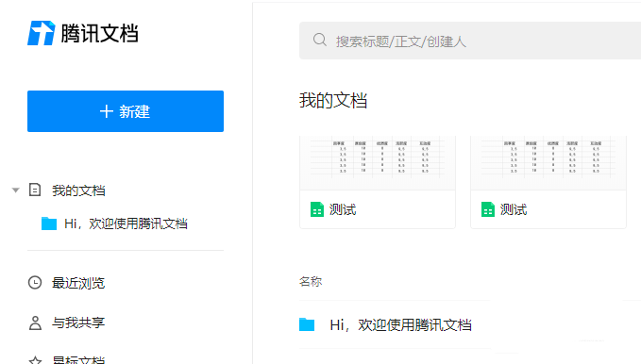Click green sheet icon on second 测试 card
641x364 pixels.
pyautogui.click(x=488, y=209)
